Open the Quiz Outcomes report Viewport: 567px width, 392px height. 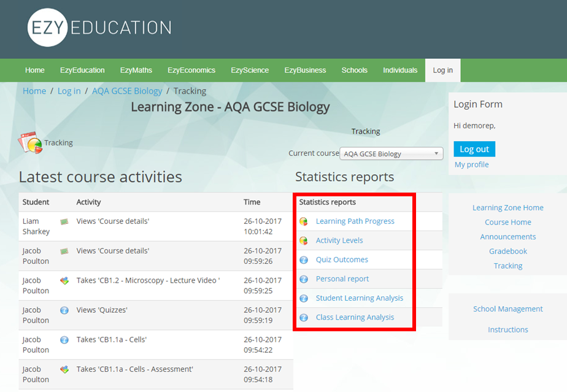(342, 259)
